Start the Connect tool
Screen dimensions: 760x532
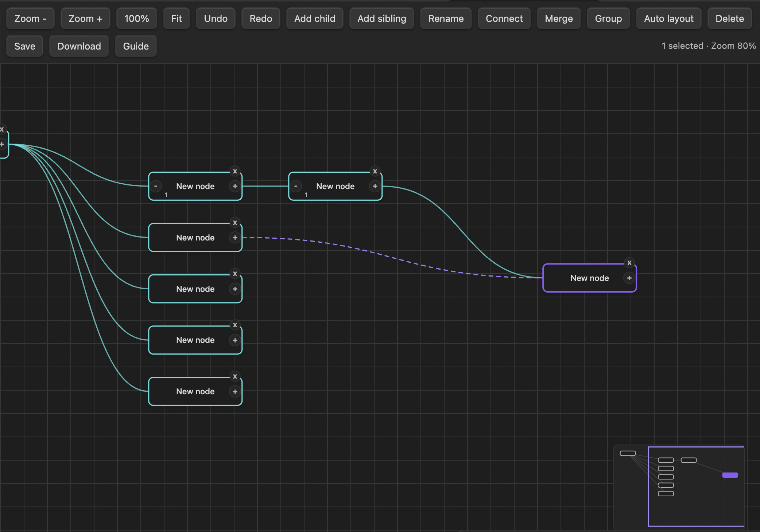tap(504, 19)
